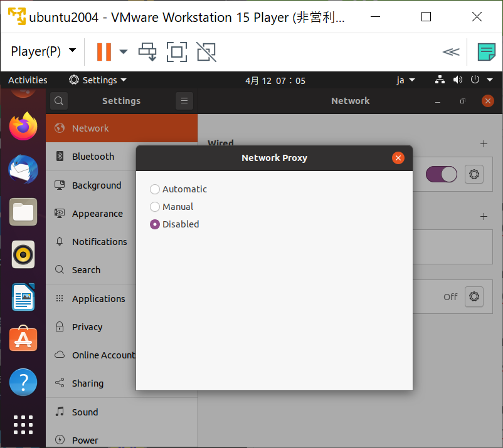Select Network in the Settings sidebar
Screen dimensions: 503x448
[x=122, y=128]
